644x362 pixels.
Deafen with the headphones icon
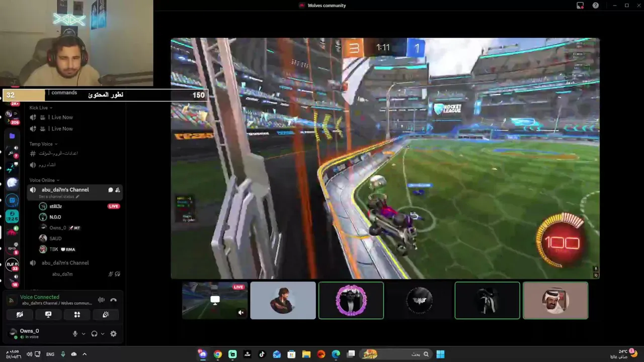click(94, 333)
